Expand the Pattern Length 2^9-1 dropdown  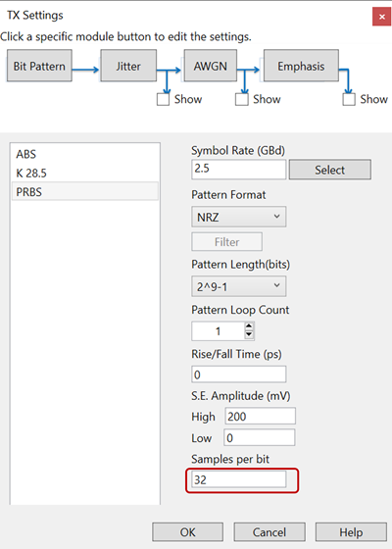239,286
